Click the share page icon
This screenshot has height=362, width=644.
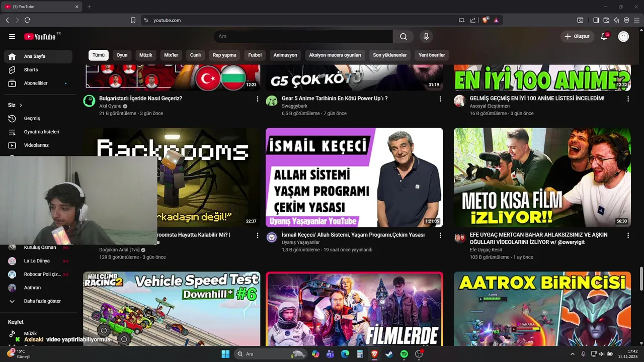pyautogui.click(x=473, y=20)
